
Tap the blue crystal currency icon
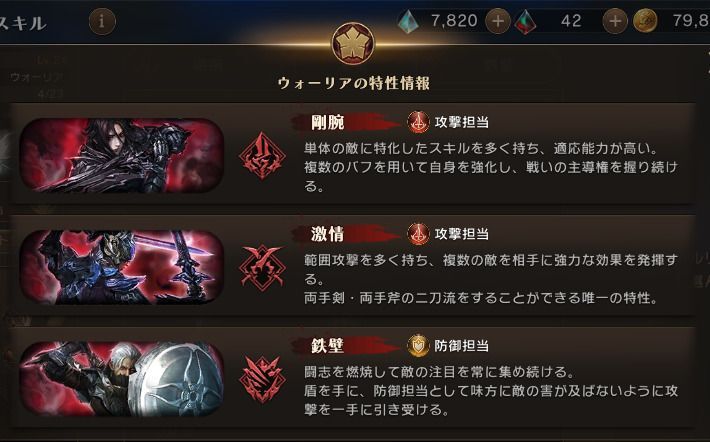[408, 21]
